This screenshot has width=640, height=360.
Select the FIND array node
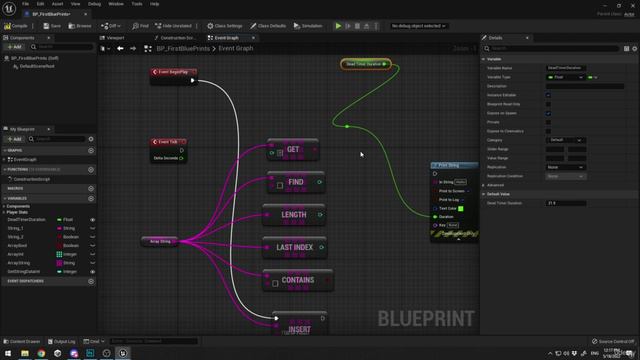(296, 182)
